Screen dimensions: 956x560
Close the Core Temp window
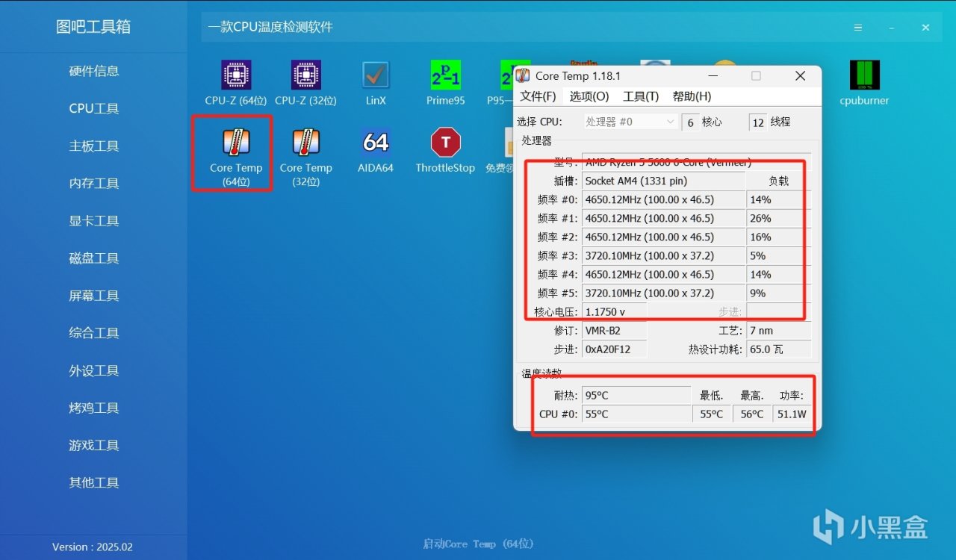[x=800, y=76]
